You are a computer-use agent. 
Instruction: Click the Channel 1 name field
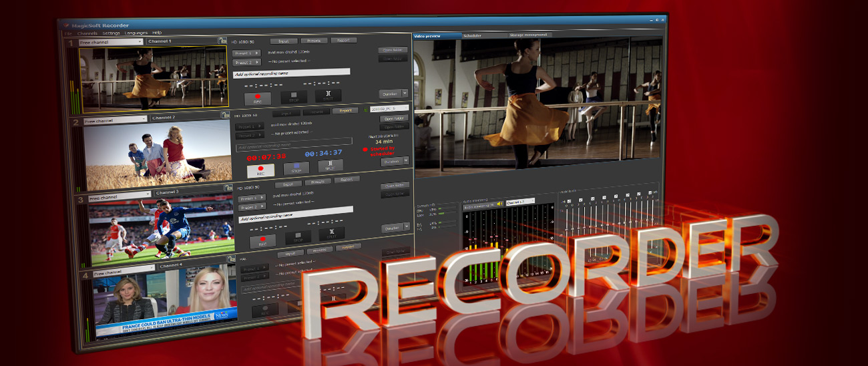[x=181, y=41]
